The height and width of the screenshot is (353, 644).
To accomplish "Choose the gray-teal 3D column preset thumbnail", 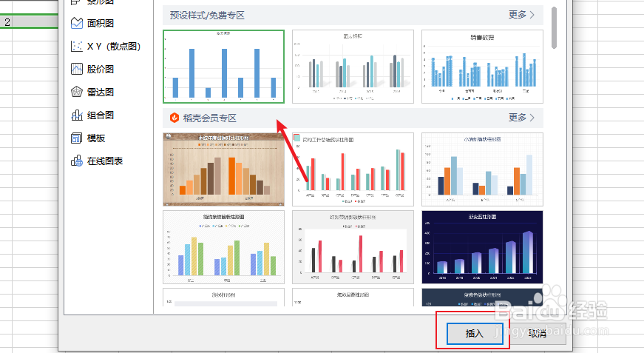I will point(353,66).
